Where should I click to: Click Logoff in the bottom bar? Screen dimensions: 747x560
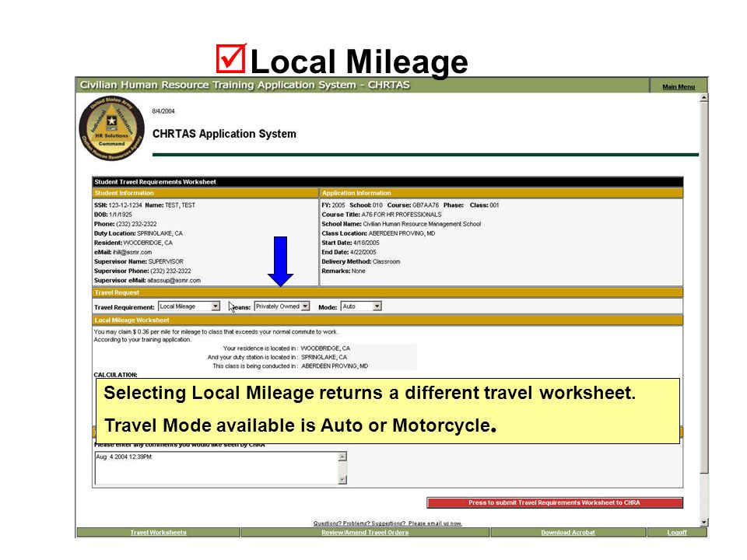pos(677,532)
